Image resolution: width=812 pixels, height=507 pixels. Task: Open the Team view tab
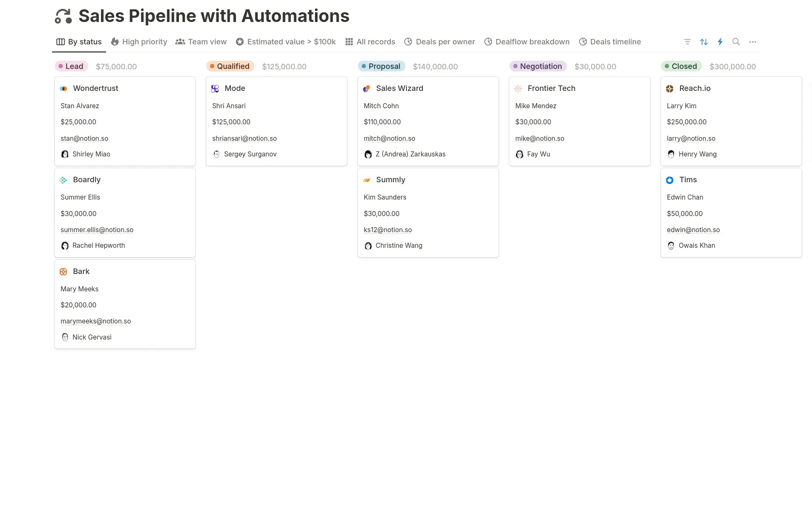[201, 42]
